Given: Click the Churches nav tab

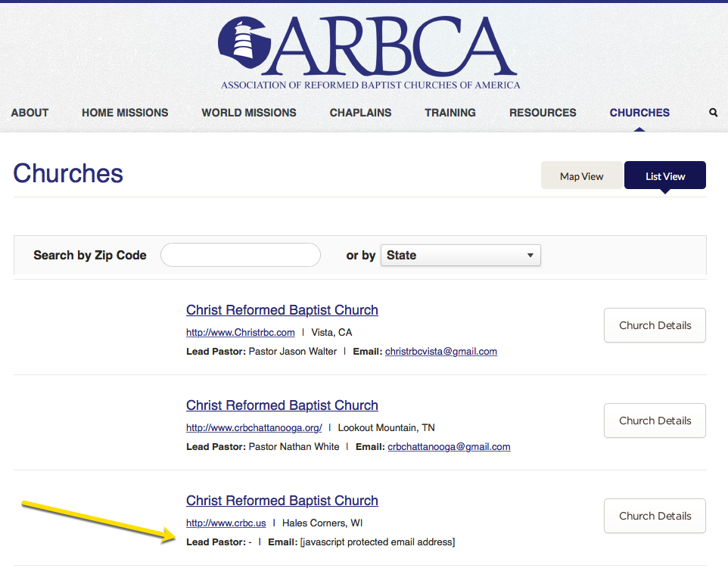Looking at the screenshot, I should tap(639, 113).
